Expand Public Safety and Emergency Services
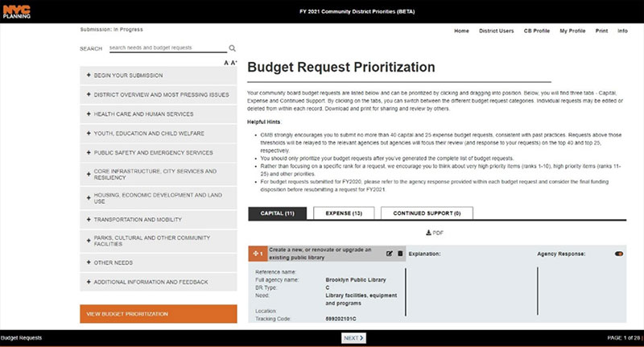The height and width of the screenshot is (347, 644). 159,152
